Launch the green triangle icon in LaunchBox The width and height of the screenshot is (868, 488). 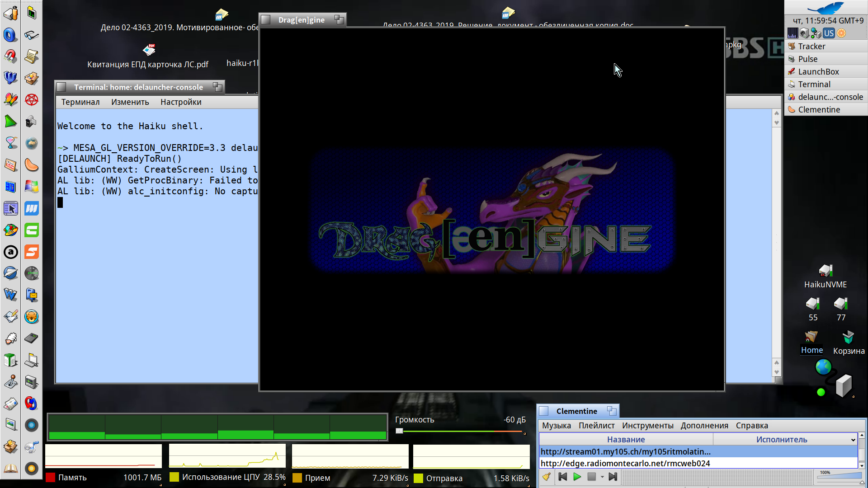10,122
